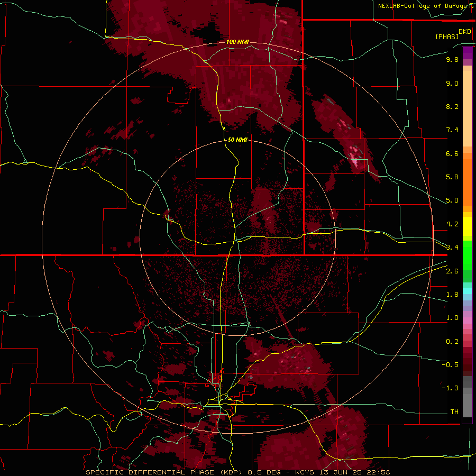Screen dimensions: 476x476
Task: Click the cyan segment of the color bar
Action: click(x=467, y=291)
